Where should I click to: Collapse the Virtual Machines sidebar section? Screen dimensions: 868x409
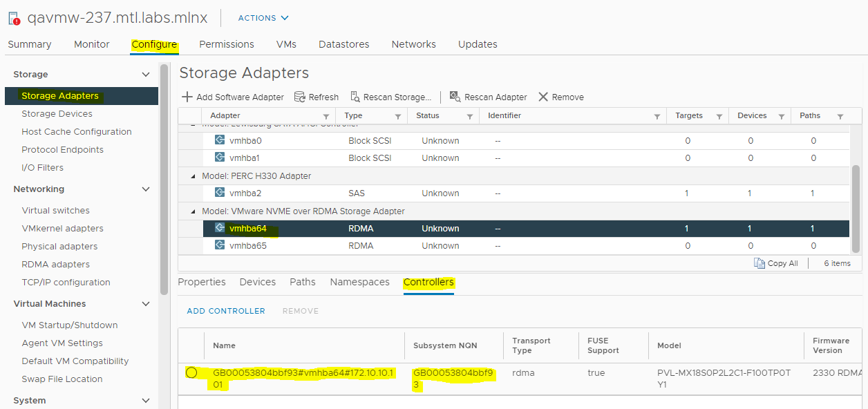[146, 303]
